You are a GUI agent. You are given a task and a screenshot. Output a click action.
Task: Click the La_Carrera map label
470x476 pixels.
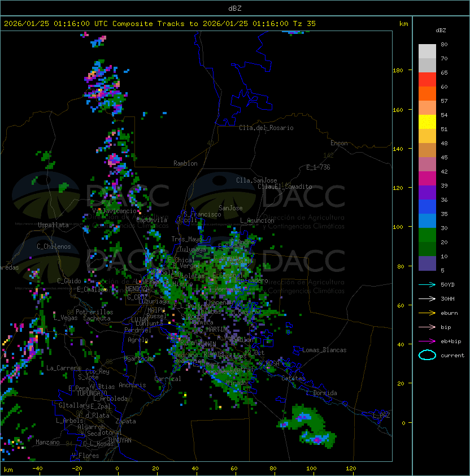(64, 368)
